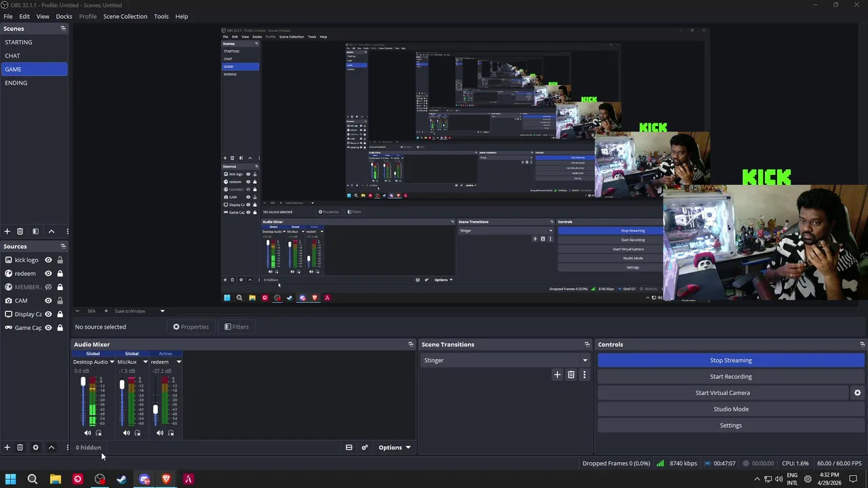Toggle monitoring headphone icon for Desktop Audio
868x488 pixels.
click(99, 433)
